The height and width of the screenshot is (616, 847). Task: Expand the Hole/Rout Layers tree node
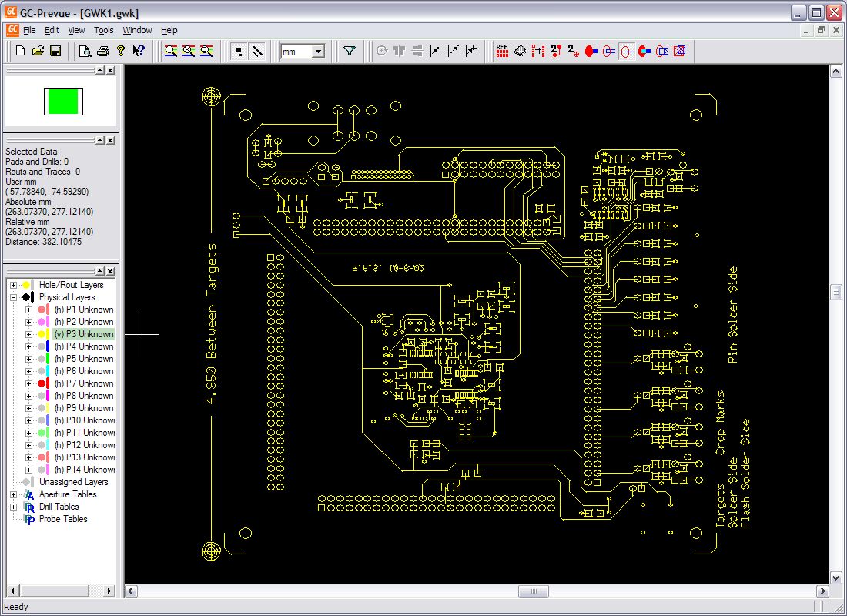tap(13, 285)
